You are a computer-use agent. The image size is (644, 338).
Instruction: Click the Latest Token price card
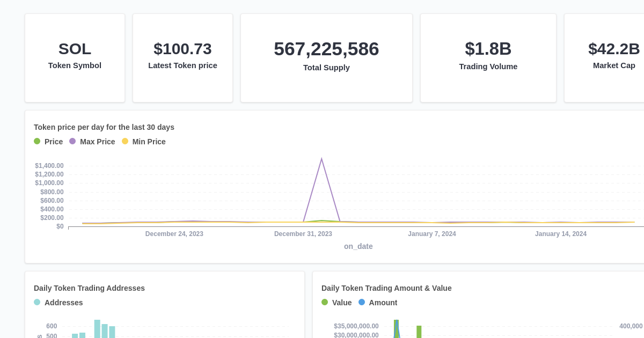182,57
